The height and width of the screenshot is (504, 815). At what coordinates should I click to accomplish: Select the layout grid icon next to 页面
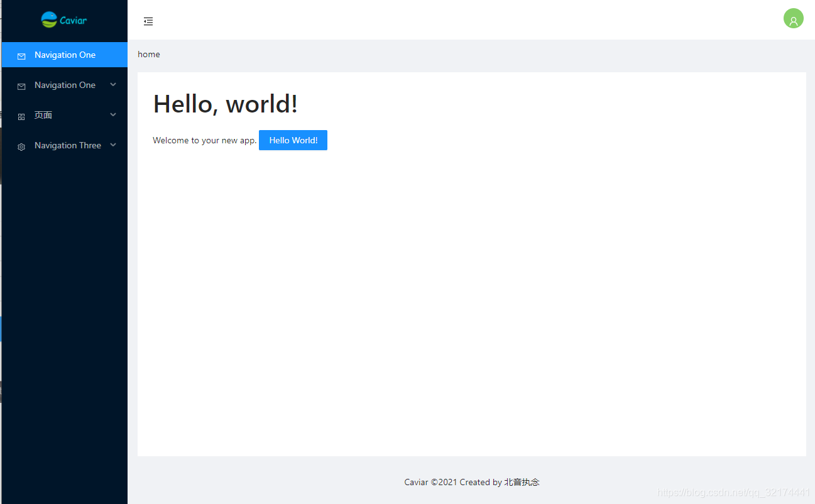pos(21,115)
